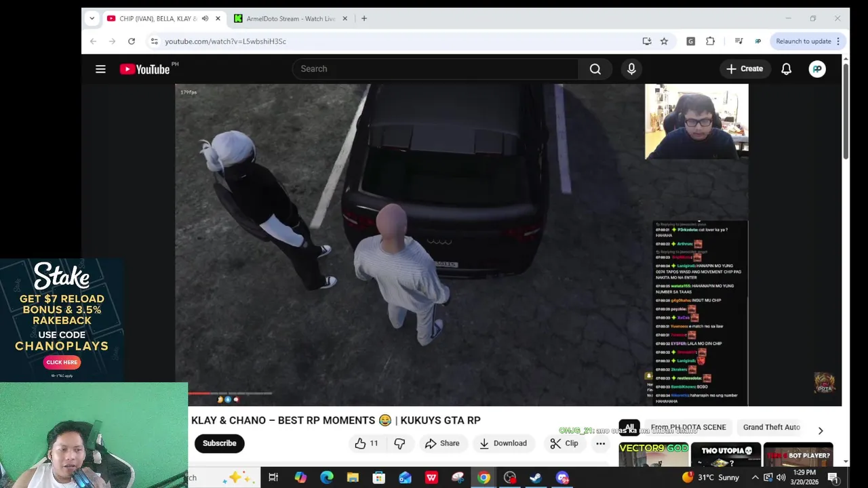This screenshot has height=488, width=868.
Task: Close the ArmelDoto Stream tab
Action: click(x=344, y=18)
